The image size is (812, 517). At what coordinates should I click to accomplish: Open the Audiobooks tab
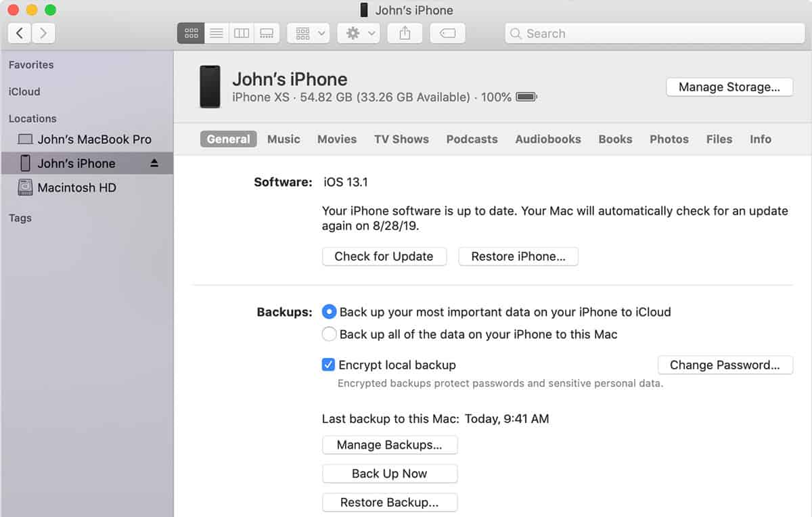[548, 139]
